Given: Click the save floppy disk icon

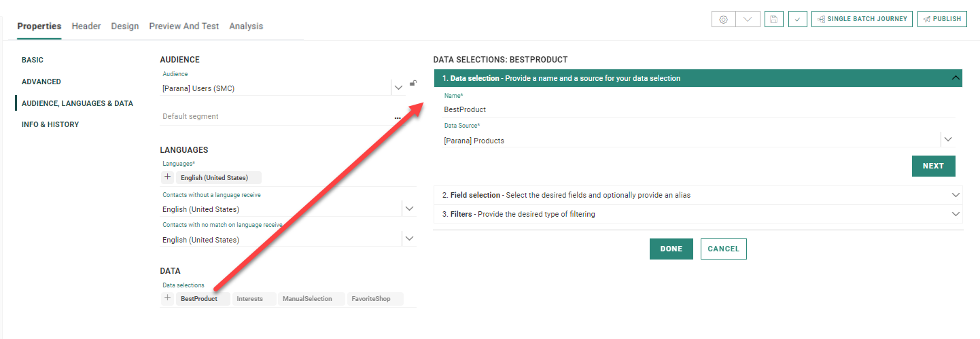Looking at the screenshot, I should [x=773, y=19].
